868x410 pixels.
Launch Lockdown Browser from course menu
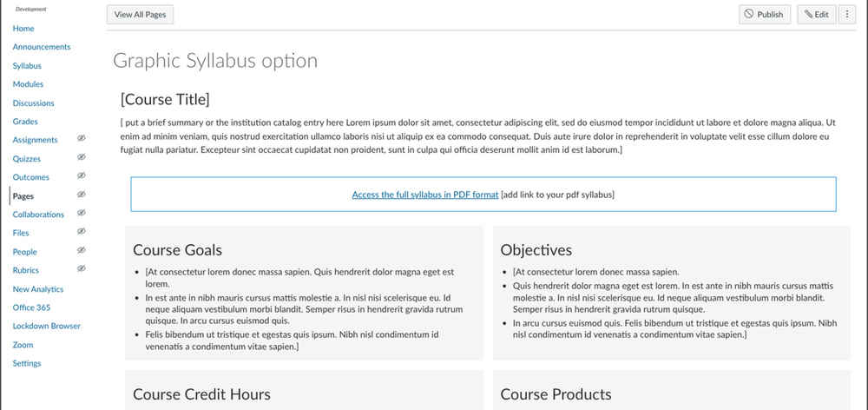47,326
